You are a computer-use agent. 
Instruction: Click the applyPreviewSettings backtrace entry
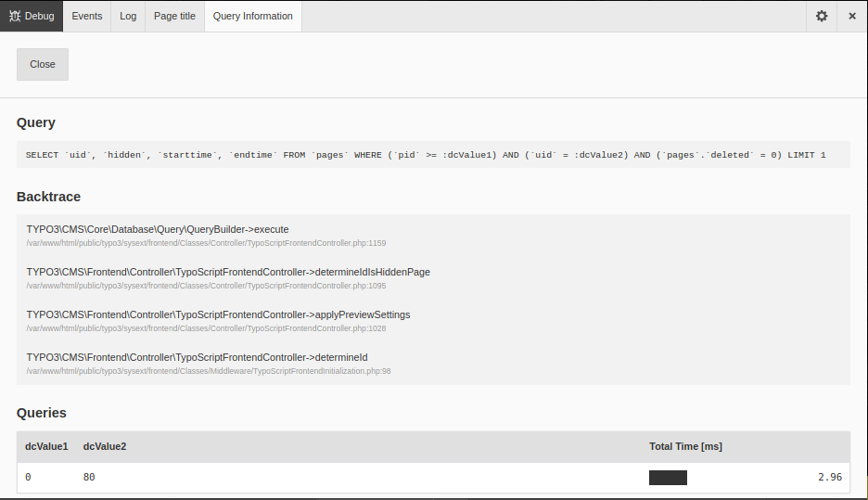pos(218,314)
